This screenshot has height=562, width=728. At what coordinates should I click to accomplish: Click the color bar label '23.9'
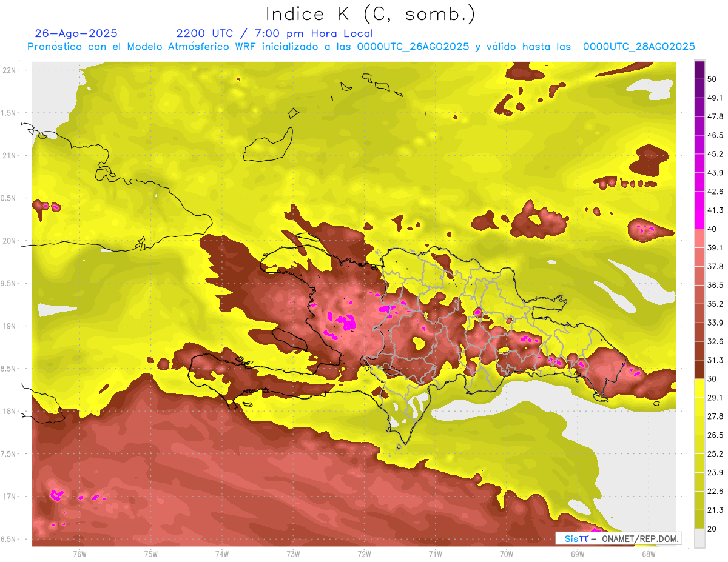715,473
